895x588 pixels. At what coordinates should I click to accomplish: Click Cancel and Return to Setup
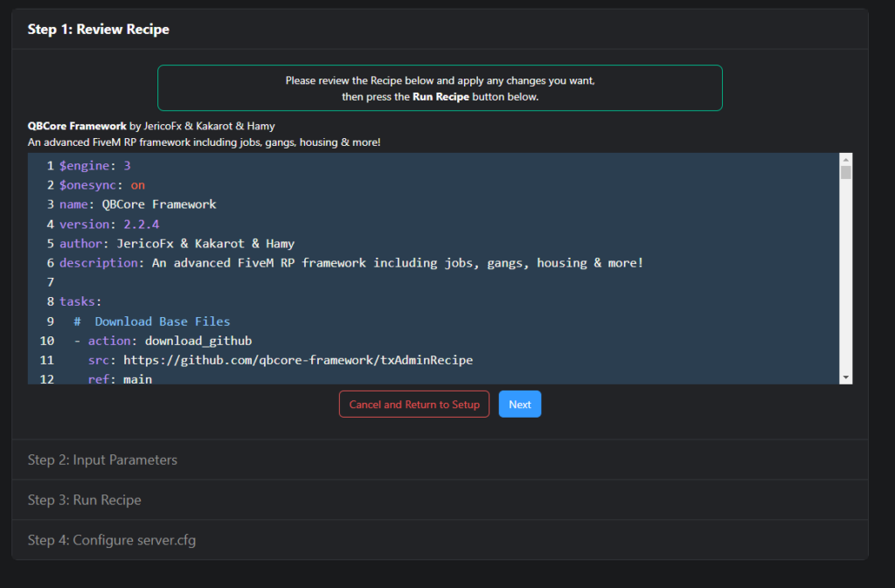[413, 404]
